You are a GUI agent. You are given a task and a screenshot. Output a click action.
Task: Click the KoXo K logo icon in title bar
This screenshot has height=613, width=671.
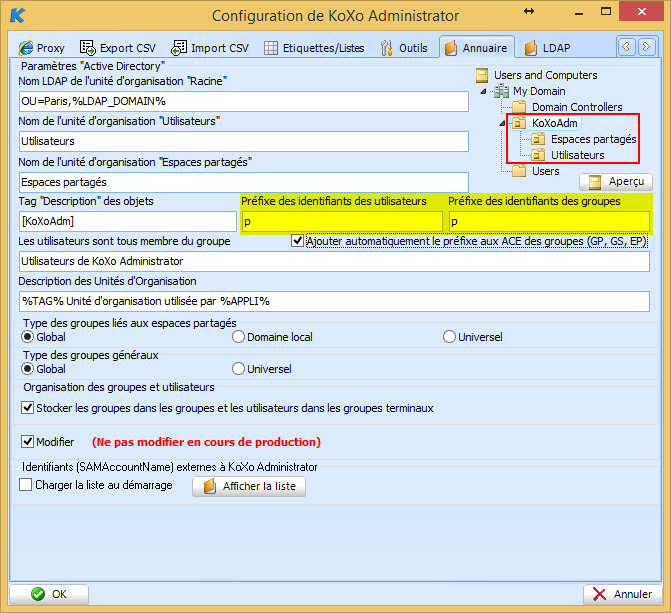click(x=18, y=15)
